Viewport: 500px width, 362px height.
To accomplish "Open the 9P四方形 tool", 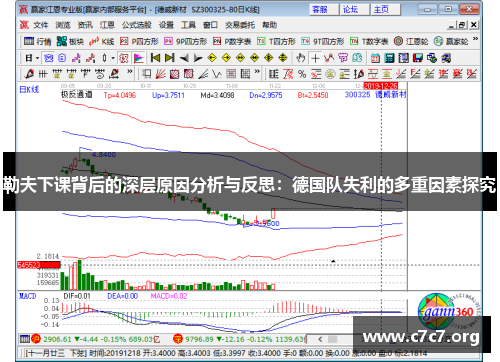I will click(x=185, y=41).
